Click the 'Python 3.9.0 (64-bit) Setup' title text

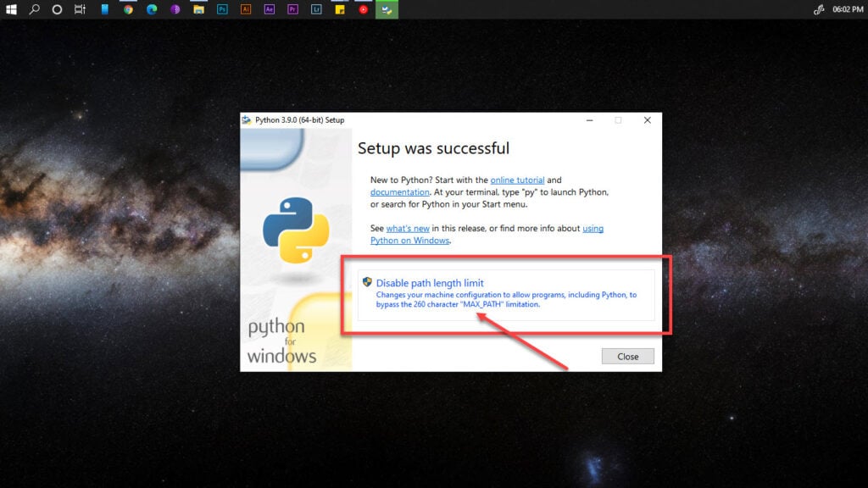point(299,120)
